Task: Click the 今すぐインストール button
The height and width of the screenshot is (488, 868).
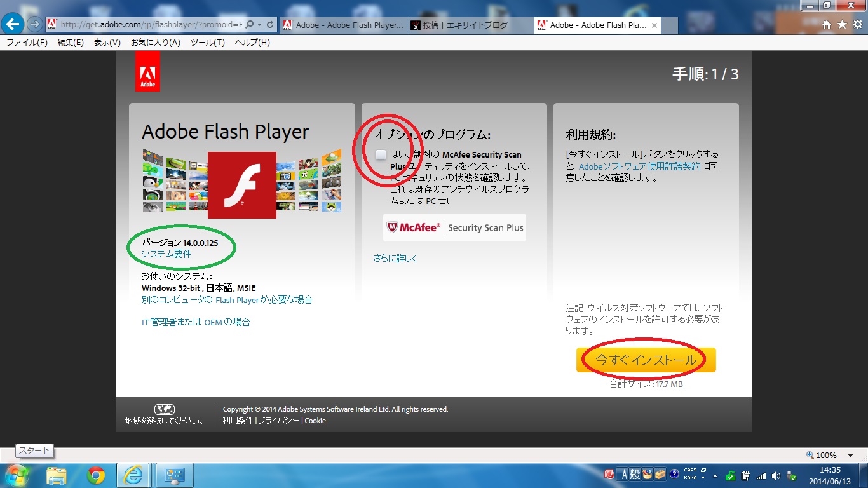Action: pos(646,360)
